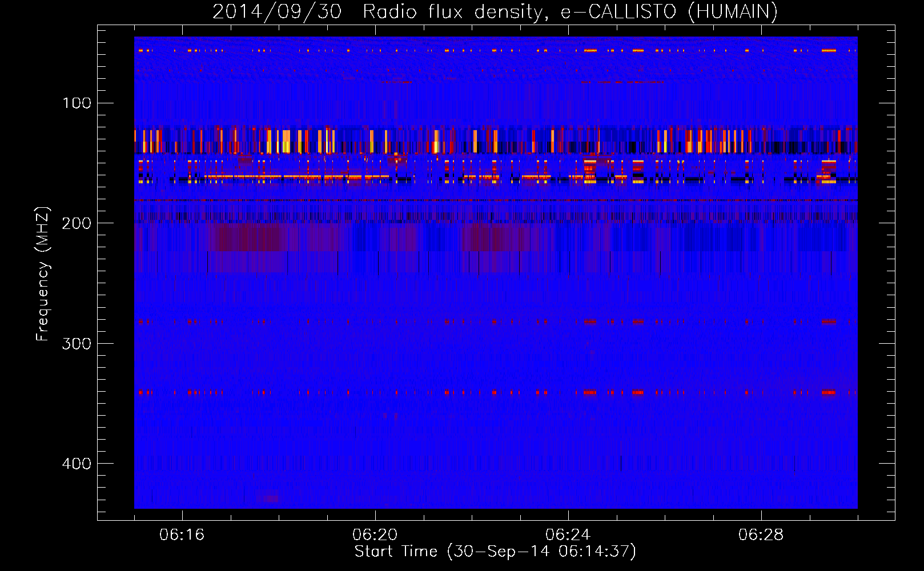Click the 06:16 time tick label
The width and height of the screenshot is (924, 571).
point(182,534)
